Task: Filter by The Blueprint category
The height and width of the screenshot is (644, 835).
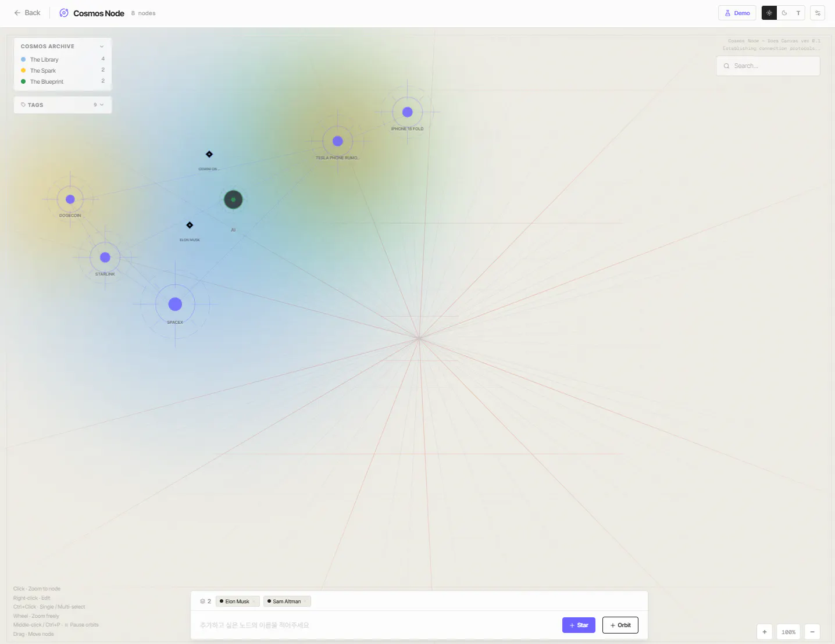Action: tap(63, 81)
